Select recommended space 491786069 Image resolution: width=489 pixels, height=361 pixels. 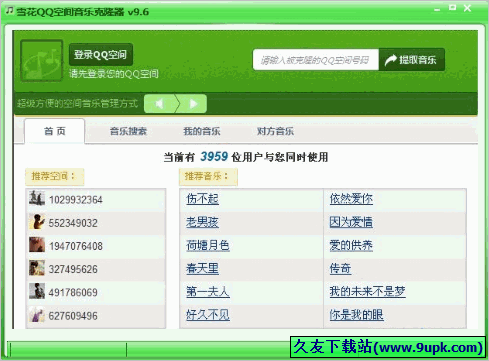[73, 293]
